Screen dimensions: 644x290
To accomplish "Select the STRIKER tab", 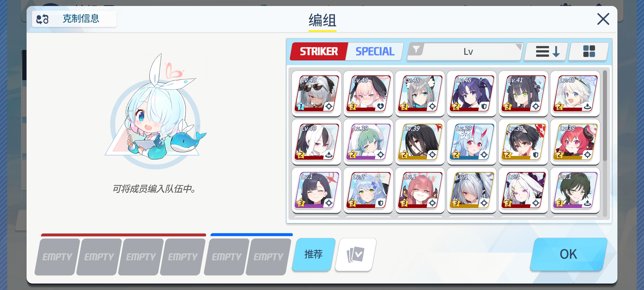I will pos(319,52).
